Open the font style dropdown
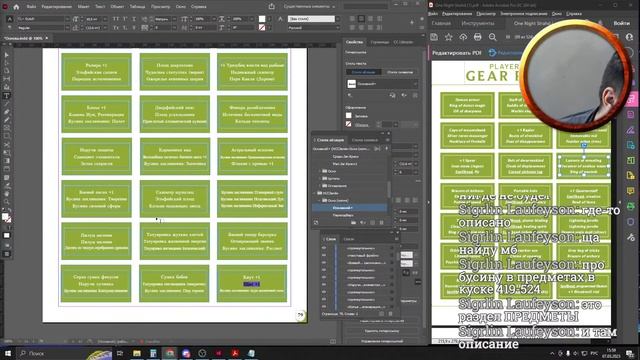Image resolution: width=640 pixels, height=360 pixels. click(x=67, y=28)
